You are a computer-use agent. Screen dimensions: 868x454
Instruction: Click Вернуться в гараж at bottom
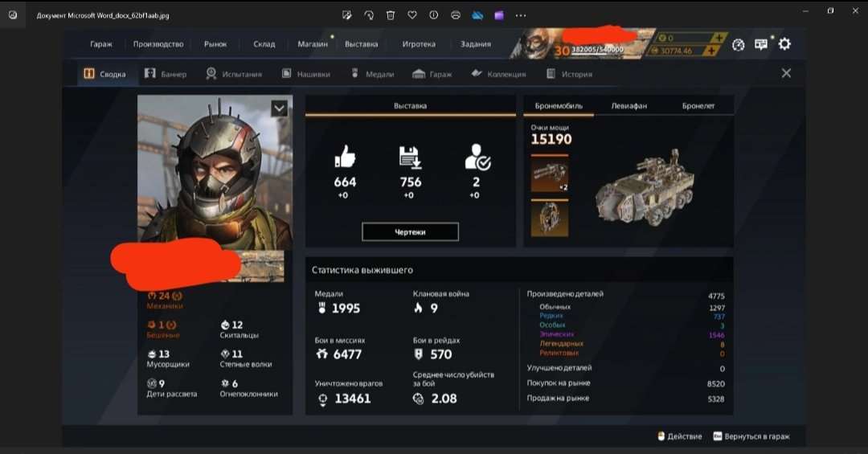[x=751, y=436]
